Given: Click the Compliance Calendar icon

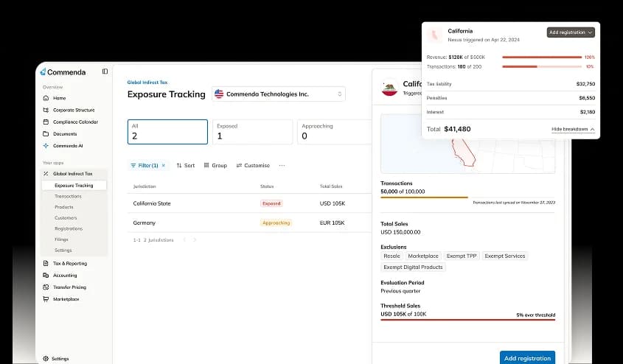Looking at the screenshot, I should click(x=46, y=122).
